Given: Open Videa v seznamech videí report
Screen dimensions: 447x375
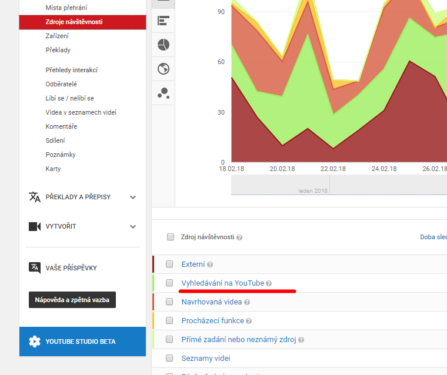Looking at the screenshot, I should (81, 112).
